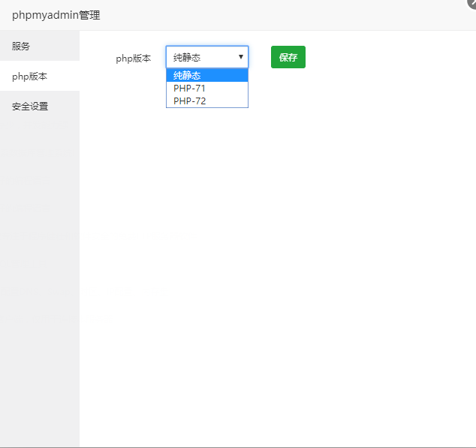Click the php版本 dropdown box showing 纯静态
This screenshot has width=476, height=448.
(207, 57)
